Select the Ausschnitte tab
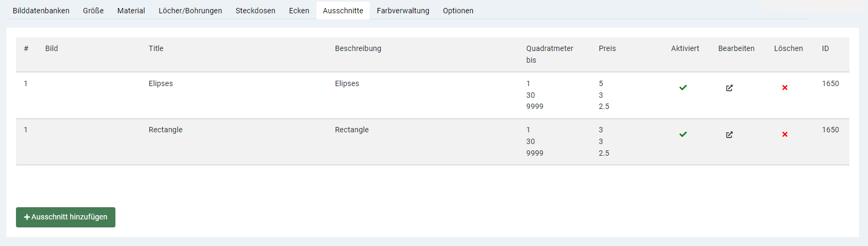Image resolution: width=868 pixels, height=246 pixels. point(343,11)
